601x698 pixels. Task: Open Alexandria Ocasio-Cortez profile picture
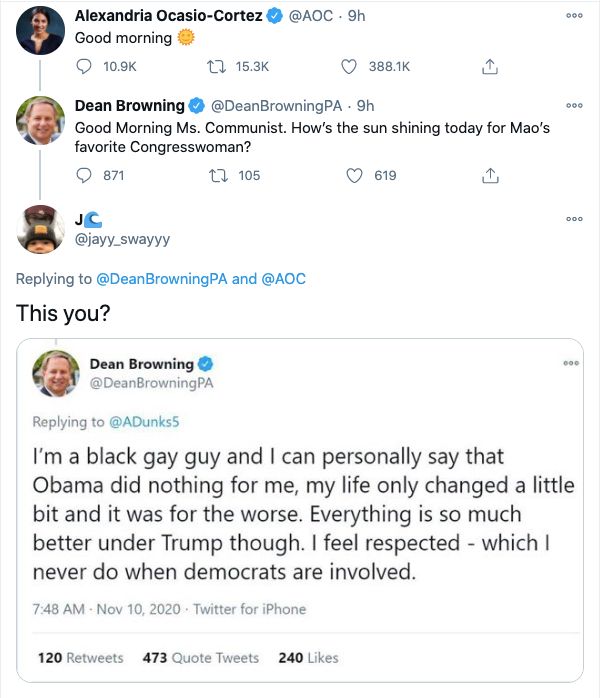(x=41, y=30)
